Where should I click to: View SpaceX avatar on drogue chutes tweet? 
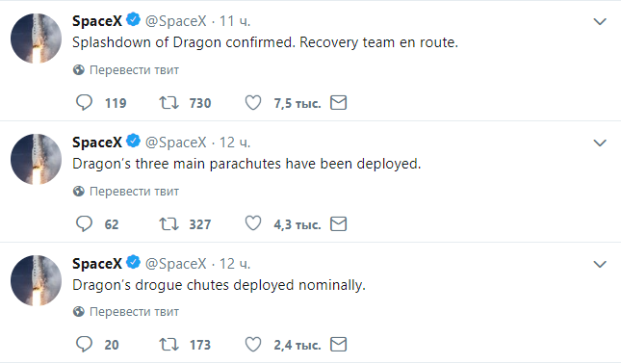36,281
